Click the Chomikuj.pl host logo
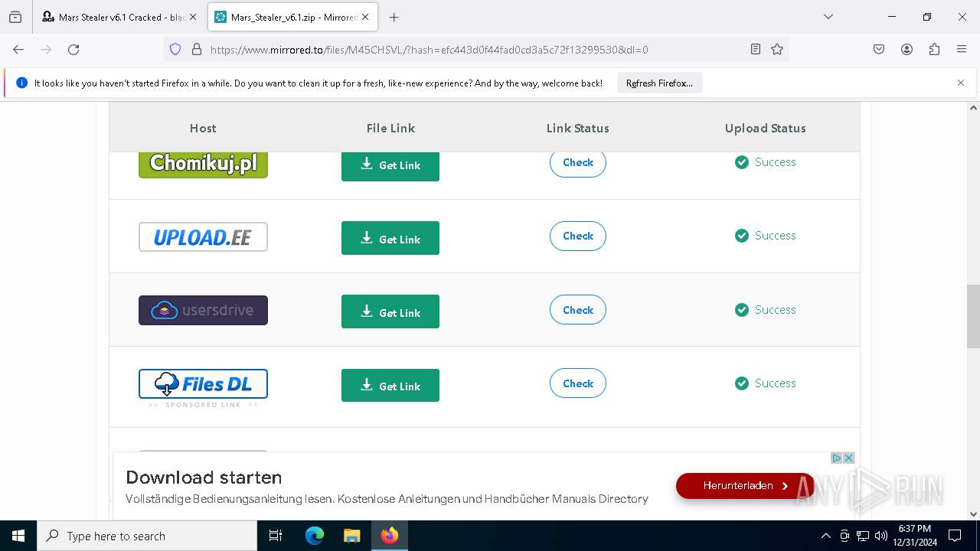Viewport: 980px width, 551px height. tap(203, 164)
